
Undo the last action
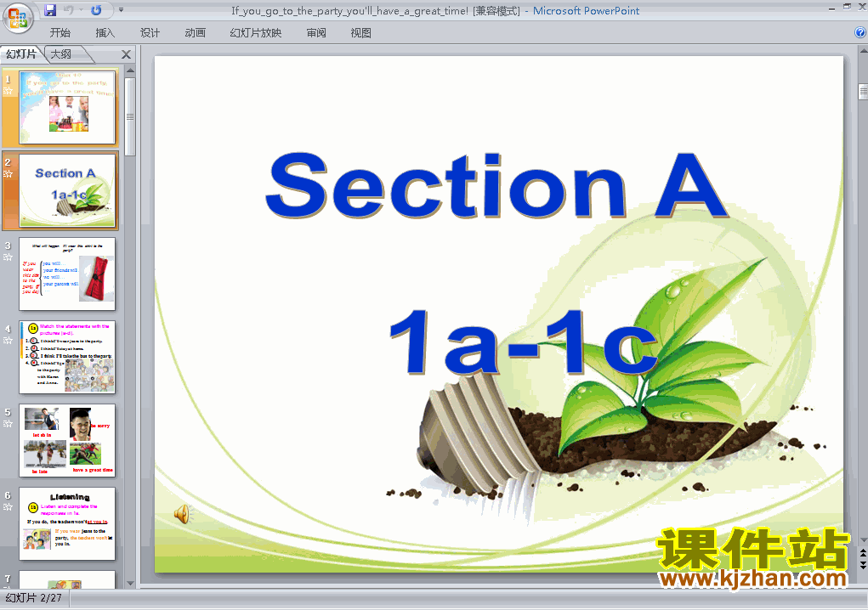(x=69, y=10)
